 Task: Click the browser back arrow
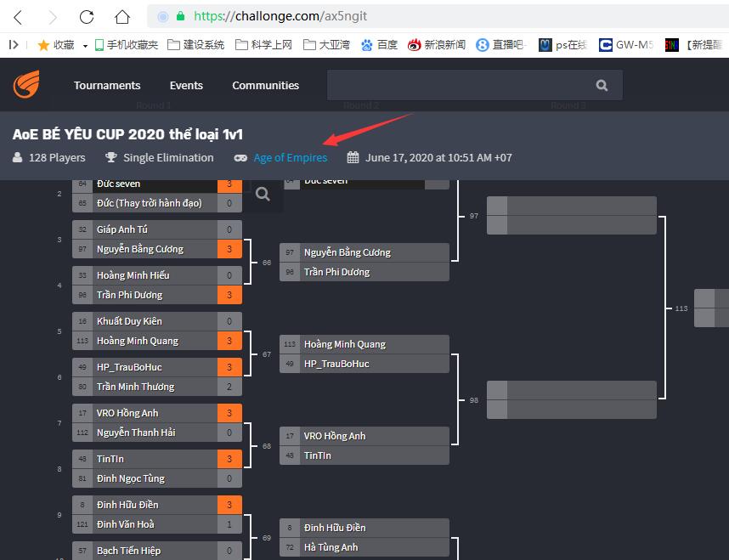[x=19, y=17]
